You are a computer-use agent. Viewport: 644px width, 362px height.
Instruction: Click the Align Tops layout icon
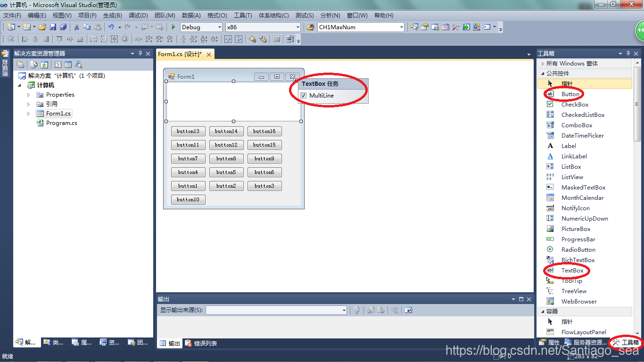pyautogui.click(x=59, y=39)
